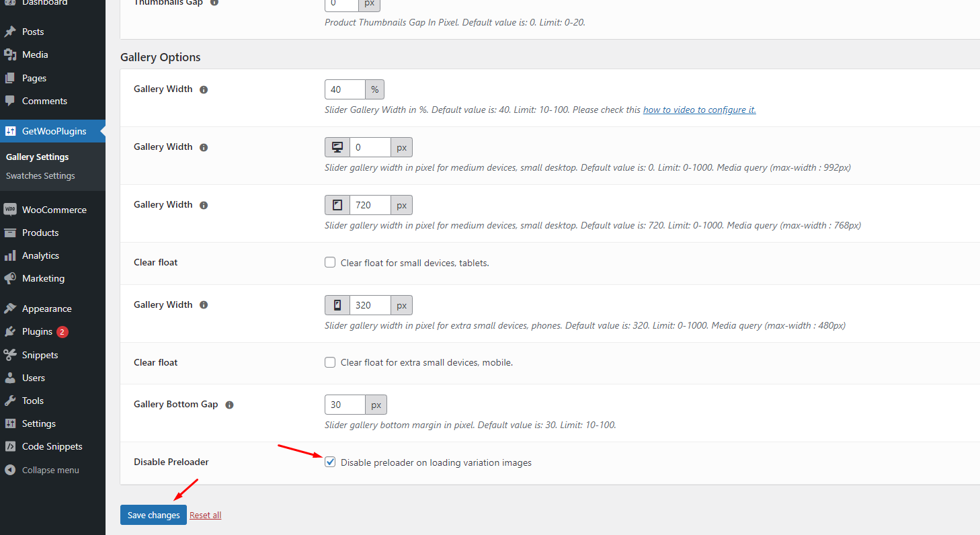
Task: Enable Clear float for extra small devices, mobile
Action: click(330, 362)
